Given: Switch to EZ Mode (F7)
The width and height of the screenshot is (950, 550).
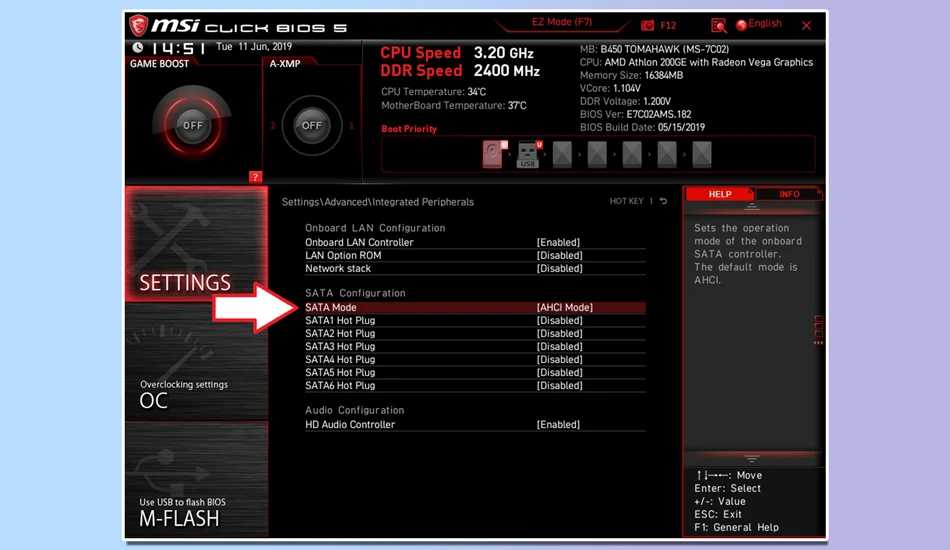Looking at the screenshot, I should 562,22.
